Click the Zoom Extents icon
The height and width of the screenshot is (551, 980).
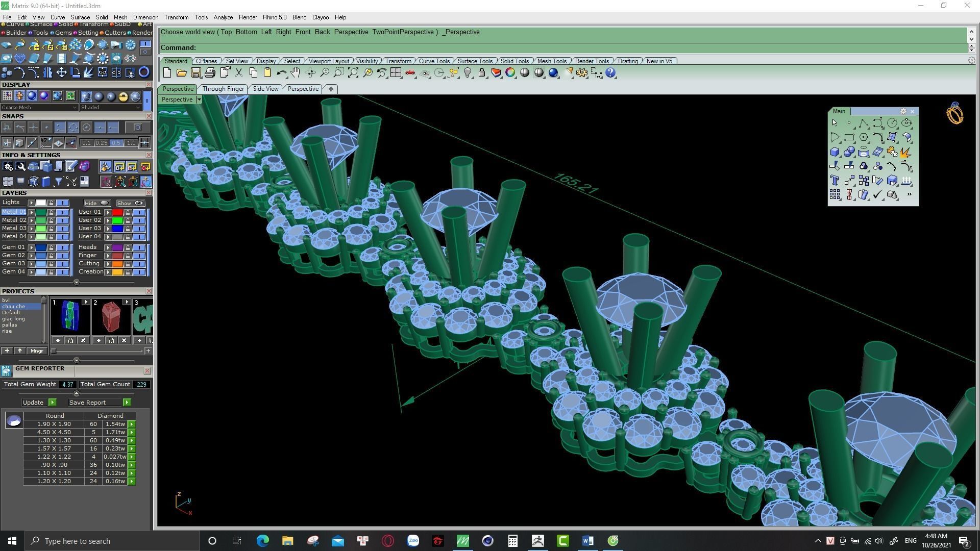(x=353, y=73)
